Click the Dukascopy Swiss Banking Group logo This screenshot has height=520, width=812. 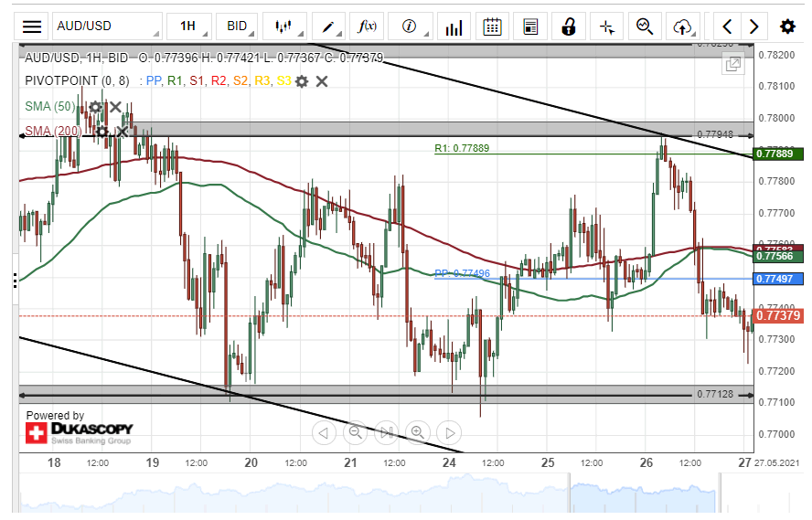[x=79, y=432]
